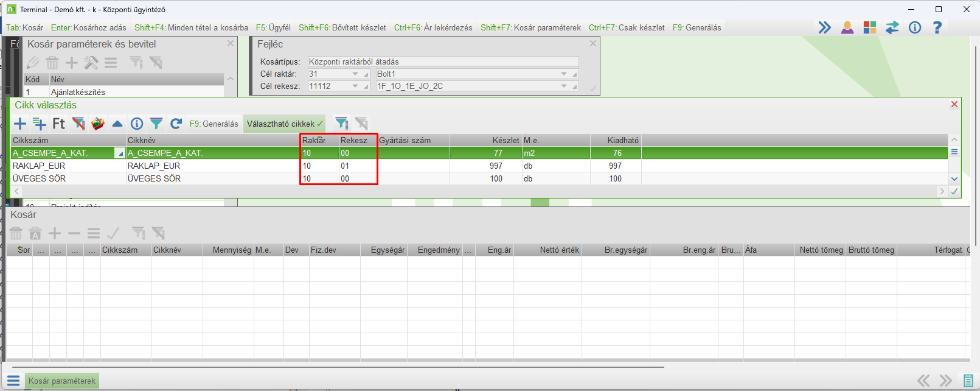Click the document list icon at bottom right
The image size is (980, 391).
[x=968, y=381]
